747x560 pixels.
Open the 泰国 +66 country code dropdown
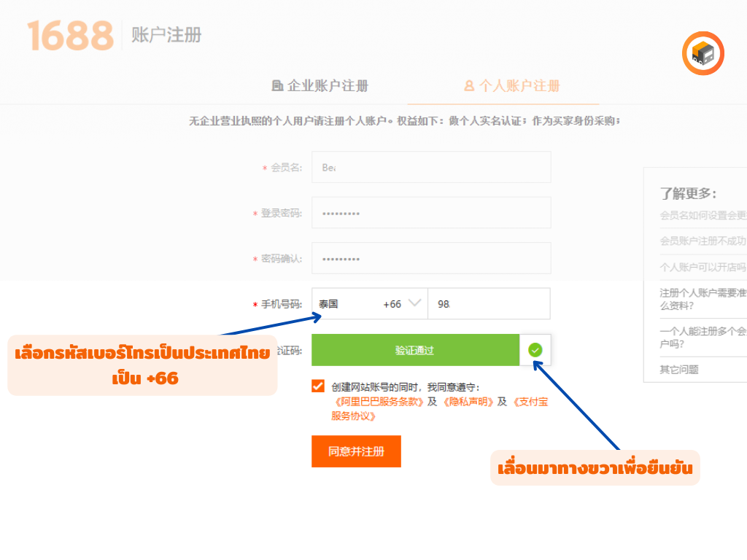[x=369, y=304]
